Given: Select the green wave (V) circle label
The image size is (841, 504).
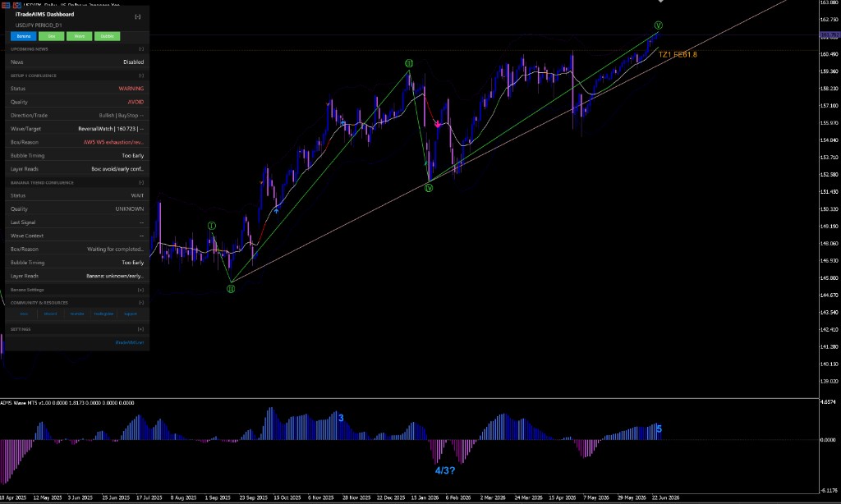Looking at the screenshot, I should [658, 25].
